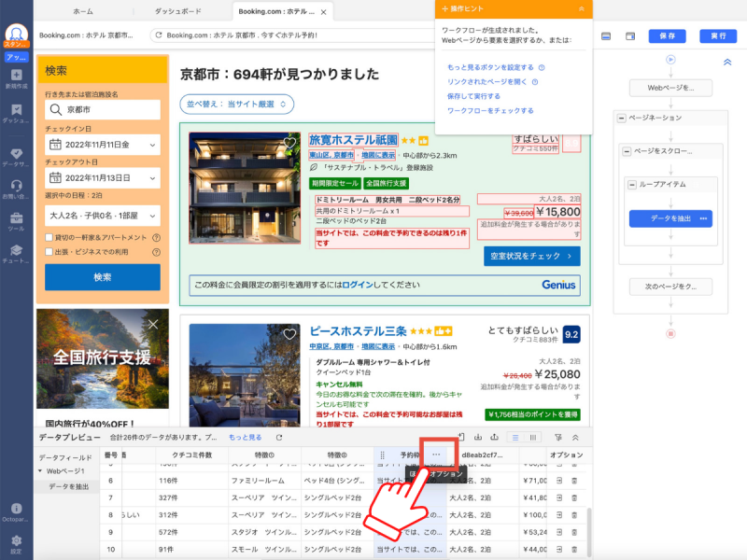The height and width of the screenshot is (560, 747).
Task: Open データを抽出 step three-dot menu
Action: pos(703,218)
